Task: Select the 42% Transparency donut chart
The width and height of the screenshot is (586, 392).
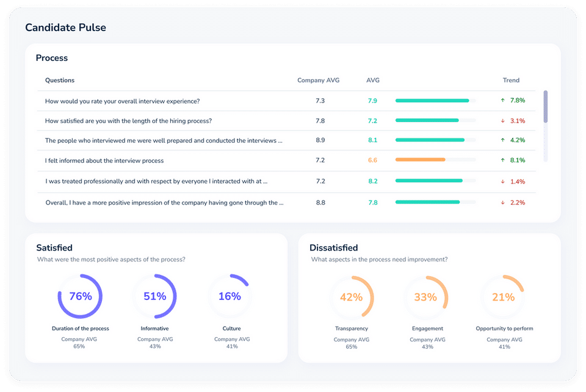Action: pyautogui.click(x=352, y=297)
